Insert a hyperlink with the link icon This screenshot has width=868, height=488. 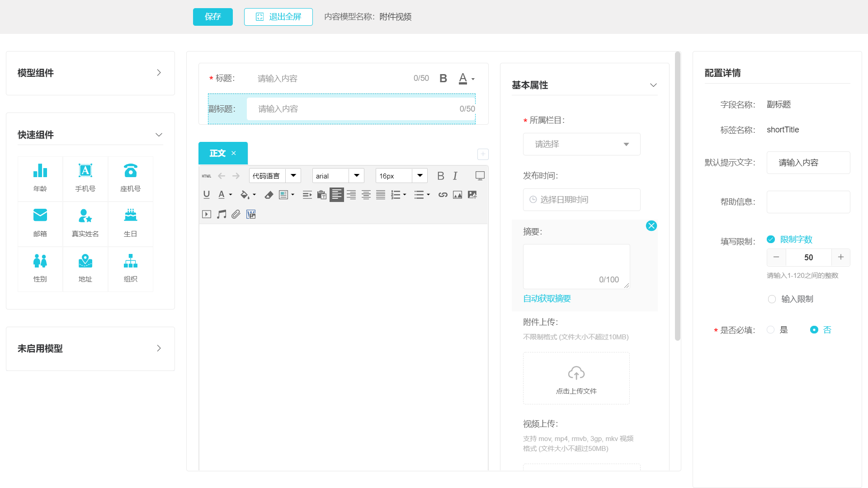(x=443, y=195)
